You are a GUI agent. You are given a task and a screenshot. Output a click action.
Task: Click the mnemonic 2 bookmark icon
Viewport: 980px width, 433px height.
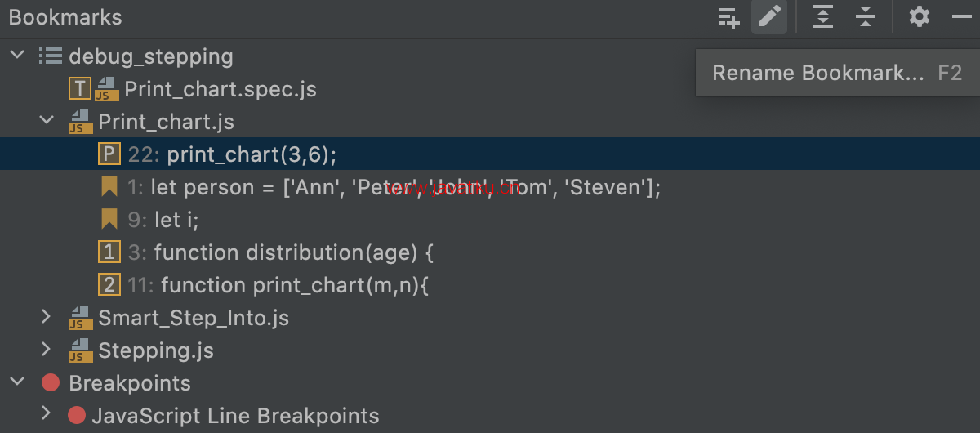109,285
